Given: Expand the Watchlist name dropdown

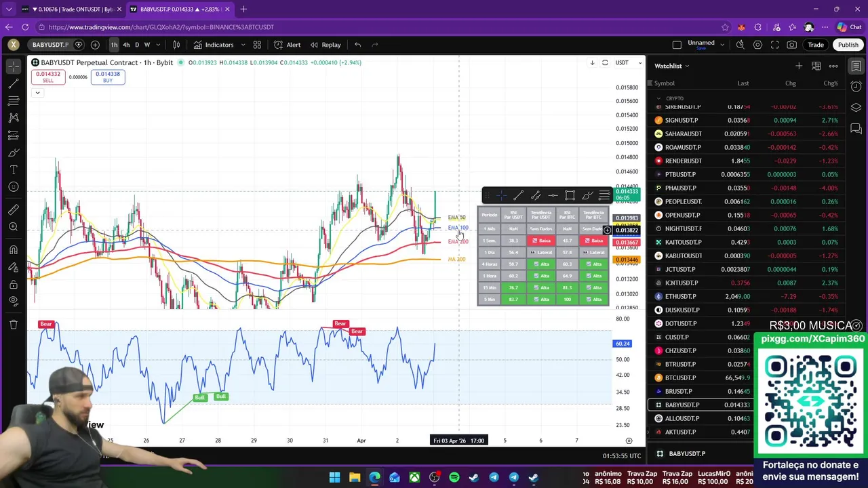Looking at the screenshot, I should (x=671, y=66).
